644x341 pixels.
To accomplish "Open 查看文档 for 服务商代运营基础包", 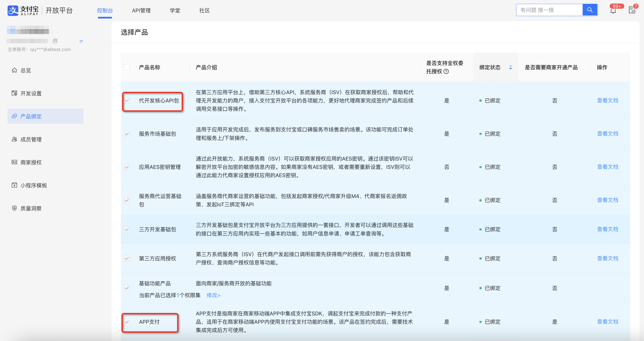I will pos(608,200).
